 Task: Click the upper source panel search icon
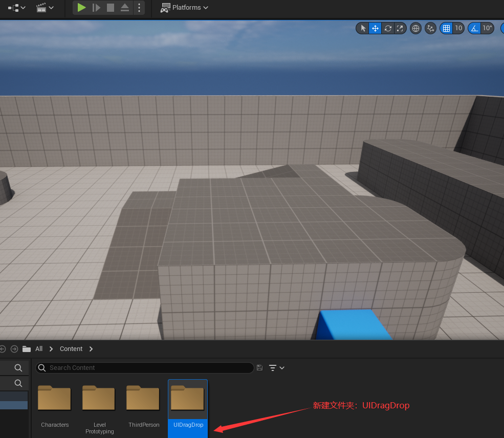tap(18, 367)
